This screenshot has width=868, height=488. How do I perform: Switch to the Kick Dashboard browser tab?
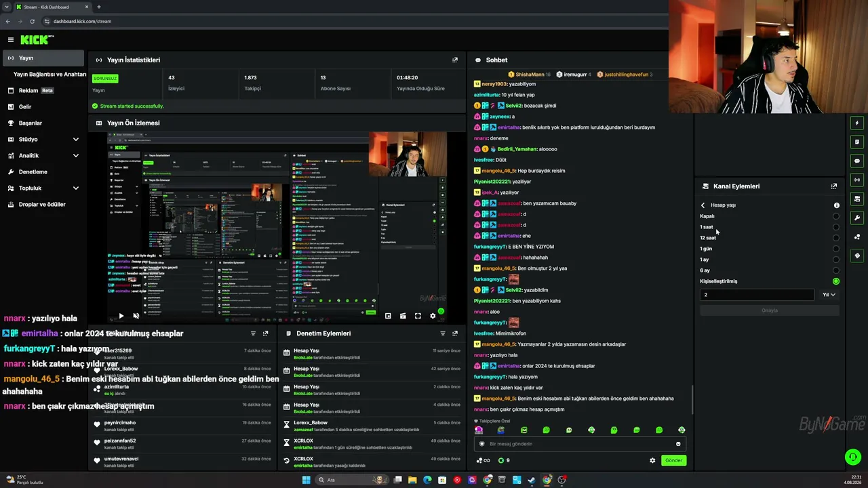(x=52, y=7)
